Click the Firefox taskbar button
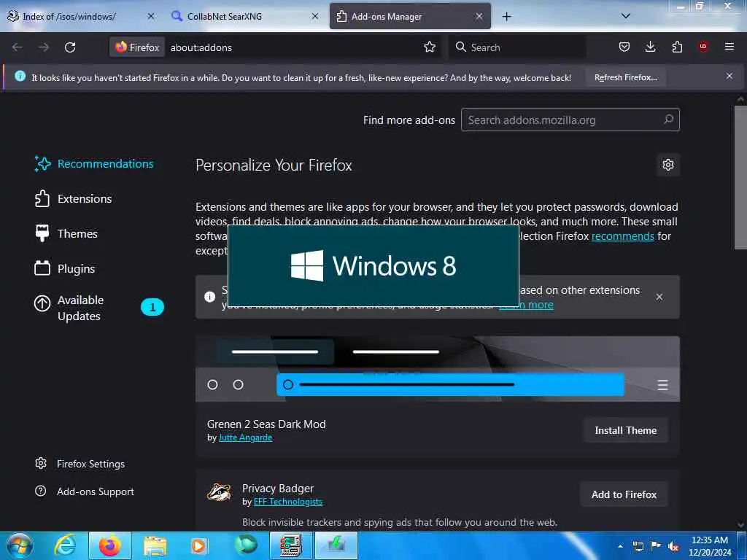Image resolution: width=747 pixels, height=560 pixels. (110, 545)
